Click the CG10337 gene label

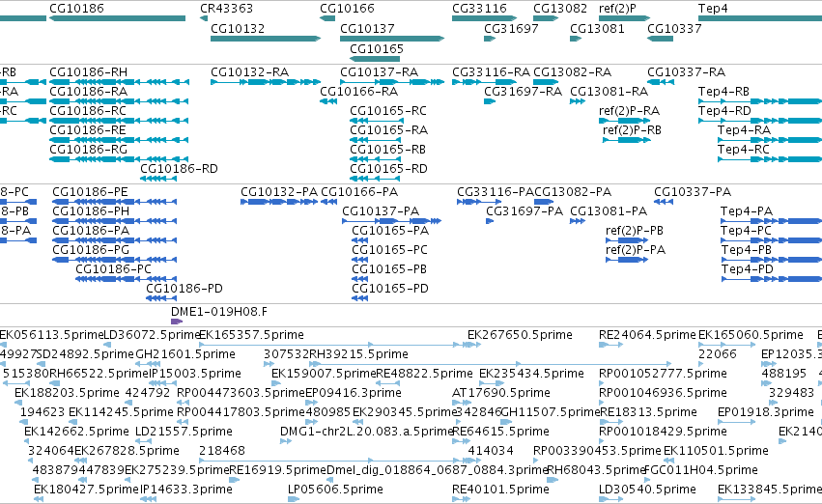674,28
